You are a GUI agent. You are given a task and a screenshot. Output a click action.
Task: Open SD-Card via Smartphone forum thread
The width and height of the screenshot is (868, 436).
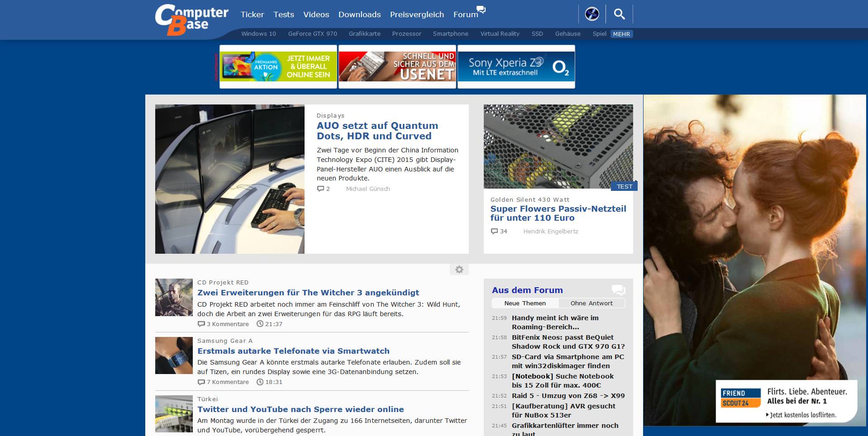pos(568,361)
